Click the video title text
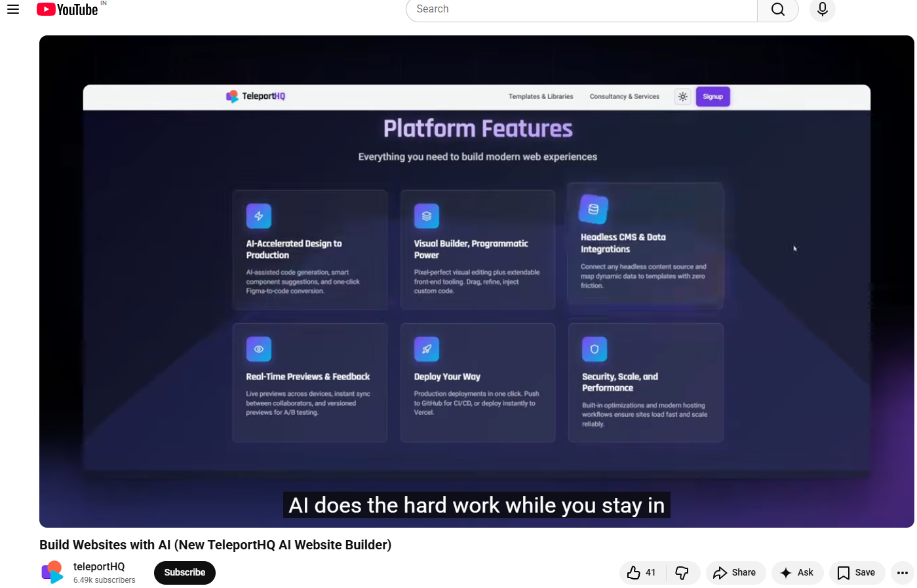This screenshot has width=917, height=588. (x=215, y=545)
